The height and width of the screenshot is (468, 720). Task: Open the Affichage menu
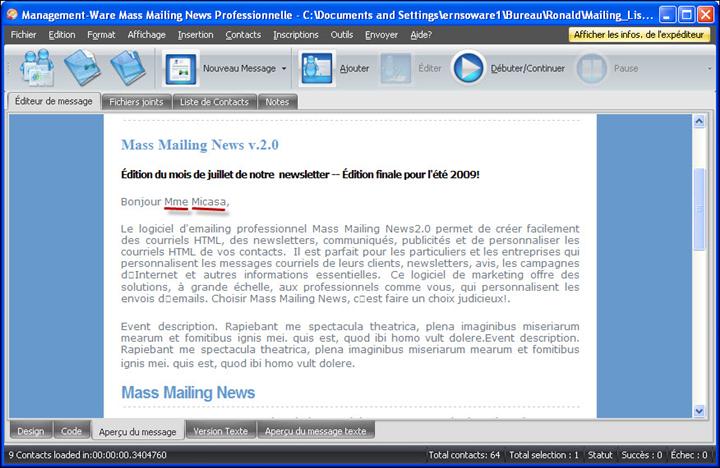(x=146, y=34)
